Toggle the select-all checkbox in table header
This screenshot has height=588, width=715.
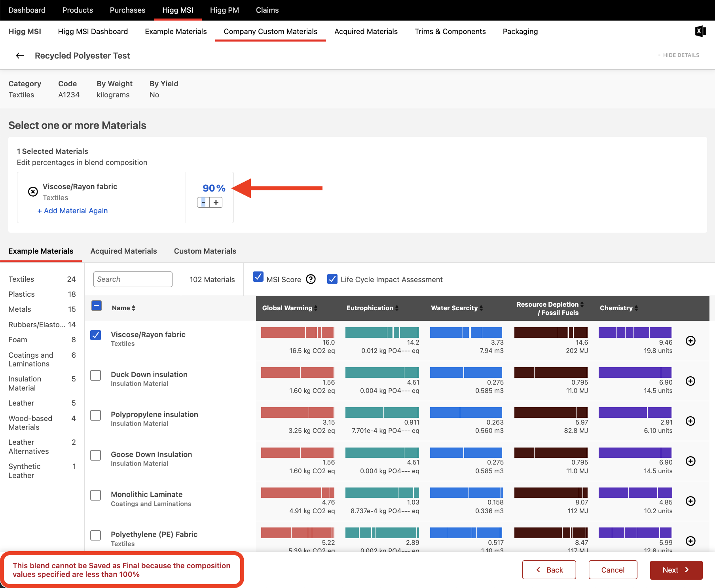pos(97,305)
